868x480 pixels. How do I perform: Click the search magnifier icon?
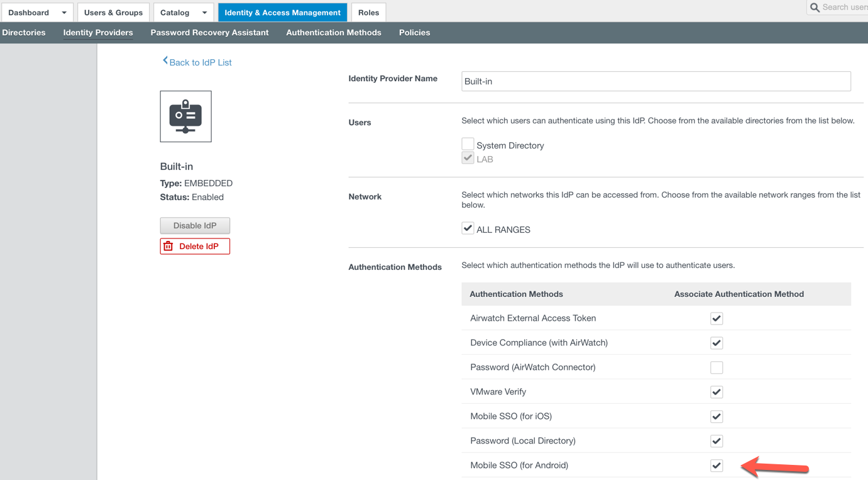click(x=815, y=7)
